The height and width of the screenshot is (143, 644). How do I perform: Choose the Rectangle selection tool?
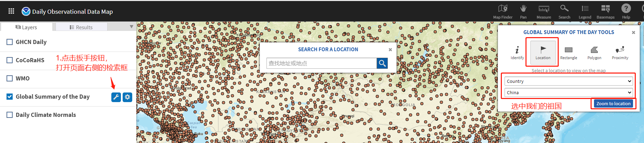[x=569, y=53]
